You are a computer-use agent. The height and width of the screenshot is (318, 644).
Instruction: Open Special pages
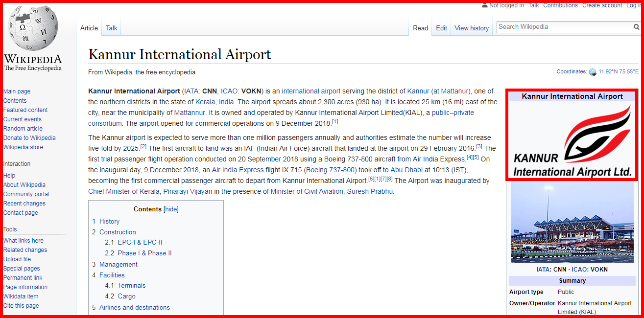coord(22,269)
